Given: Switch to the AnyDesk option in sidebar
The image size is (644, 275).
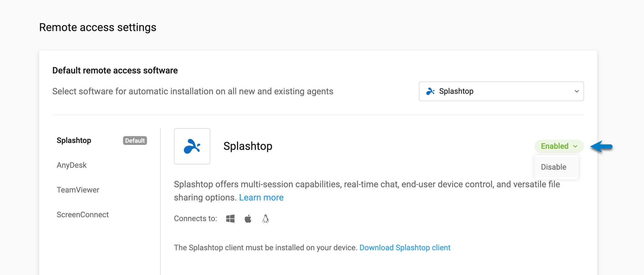Looking at the screenshot, I should coord(72,165).
